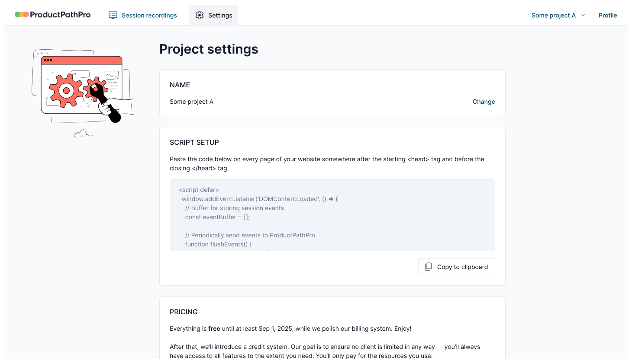Screen dimensions: 632x364
Task: Click the const eventBuffer code line
Action: click(217, 217)
